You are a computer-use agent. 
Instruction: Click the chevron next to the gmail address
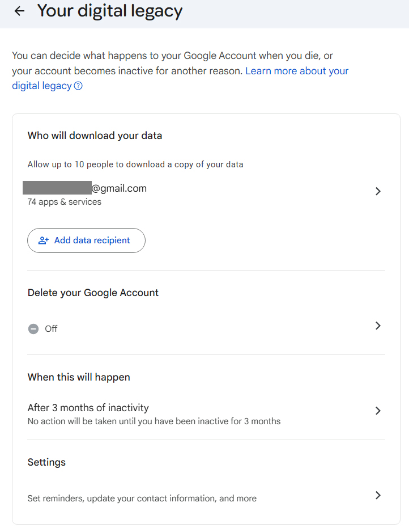[378, 191]
